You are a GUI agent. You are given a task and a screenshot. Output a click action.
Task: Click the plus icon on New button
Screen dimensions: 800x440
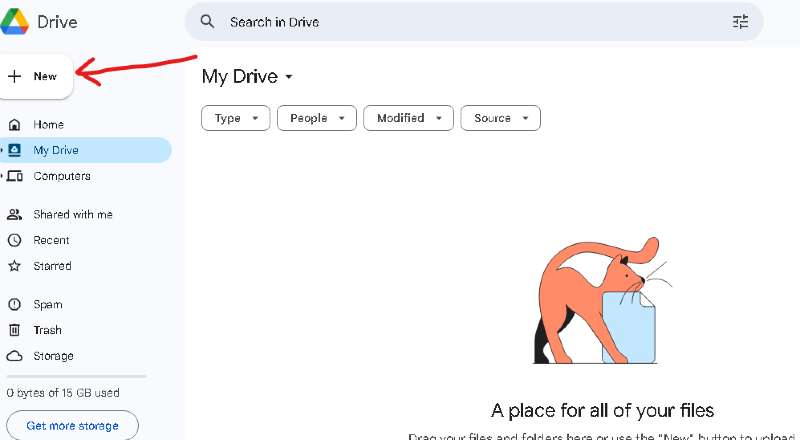[x=14, y=76]
